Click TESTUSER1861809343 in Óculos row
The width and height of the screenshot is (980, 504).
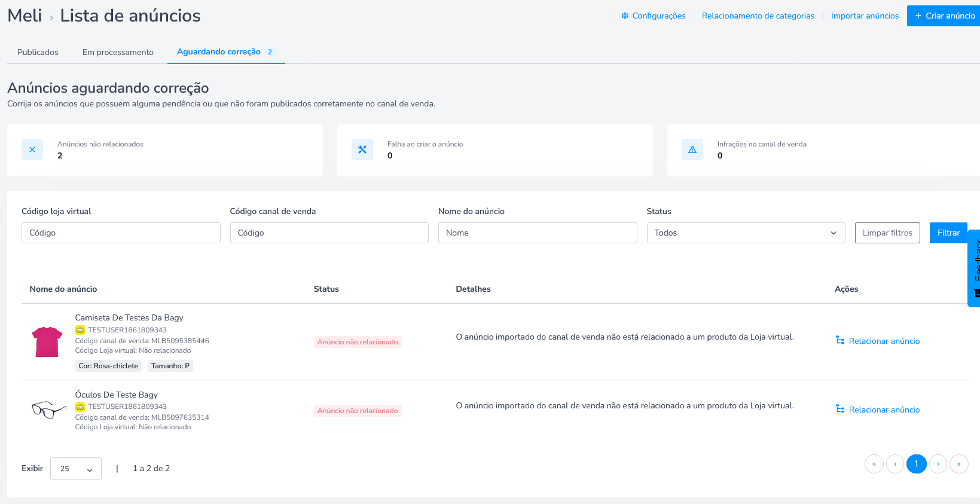[127, 407]
